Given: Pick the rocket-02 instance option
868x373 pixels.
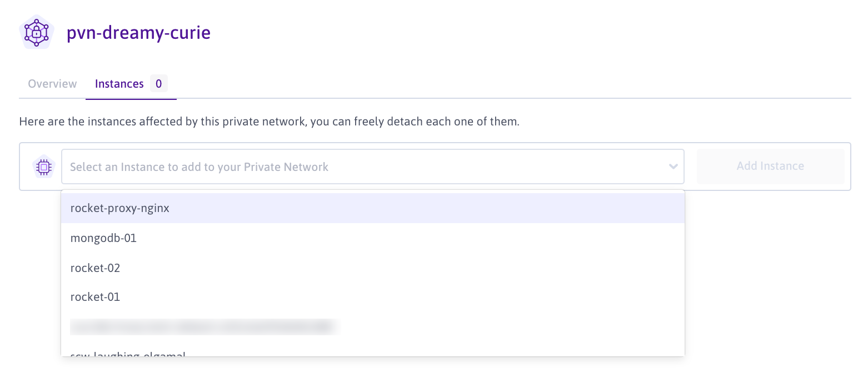Looking at the screenshot, I should [x=95, y=268].
